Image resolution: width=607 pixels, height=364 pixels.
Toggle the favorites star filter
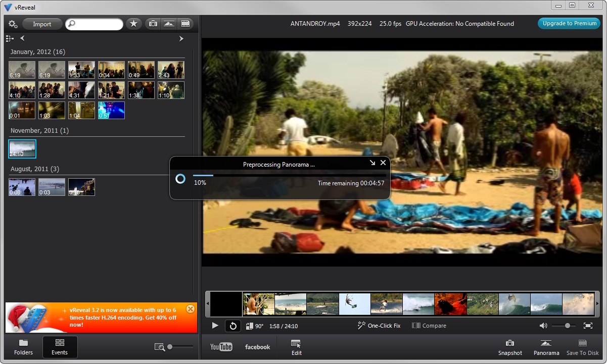pyautogui.click(x=134, y=24)
